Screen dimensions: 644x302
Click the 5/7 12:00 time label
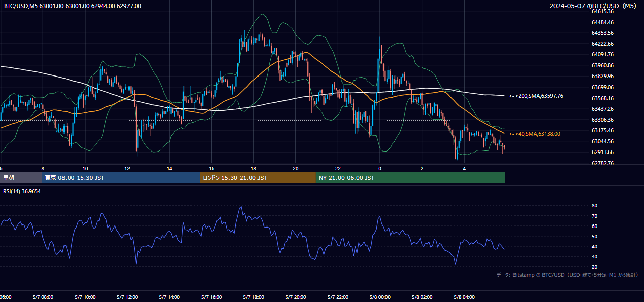click(x=127, y=297)
